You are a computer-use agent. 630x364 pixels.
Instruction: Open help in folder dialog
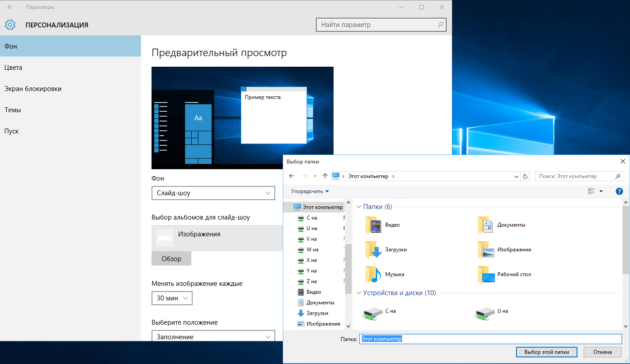pyautogui.click(x=619, y=191)
